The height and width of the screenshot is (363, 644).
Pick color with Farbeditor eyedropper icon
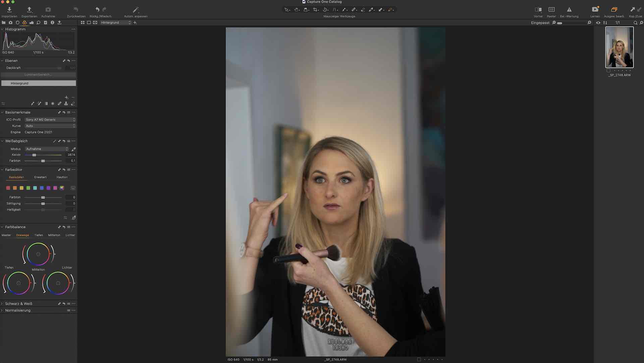tap(73, 218)
